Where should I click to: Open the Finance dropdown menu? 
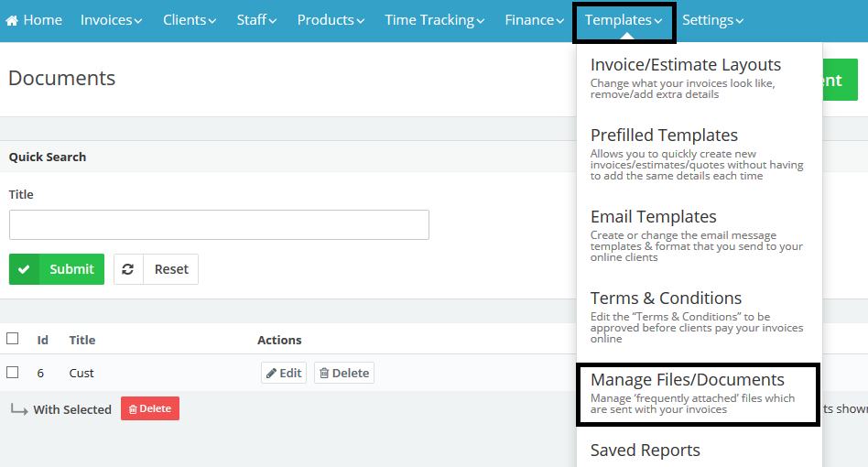coord(535,20)
